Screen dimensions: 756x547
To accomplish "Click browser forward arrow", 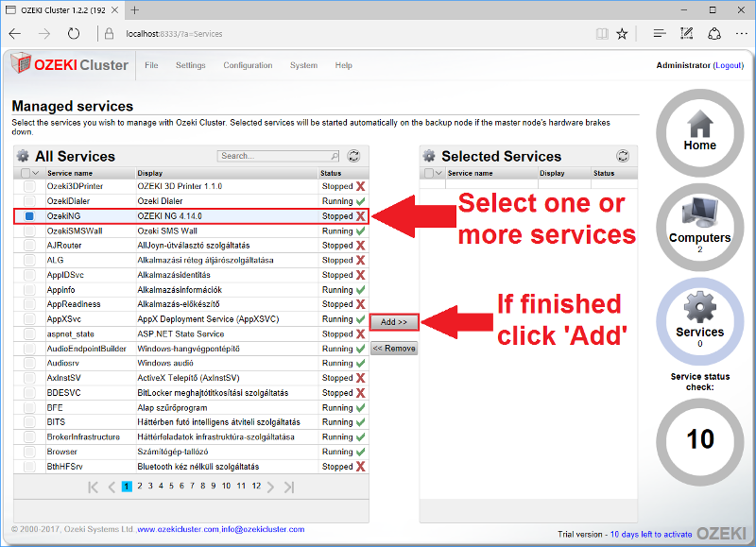I will click(x=44, y=34).
